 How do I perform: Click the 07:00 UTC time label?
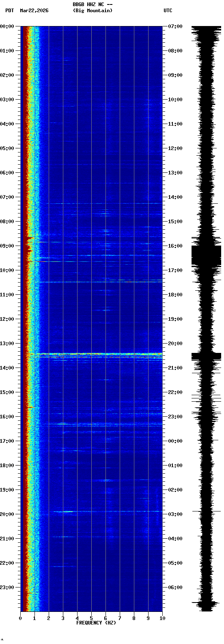click(175, 26)
